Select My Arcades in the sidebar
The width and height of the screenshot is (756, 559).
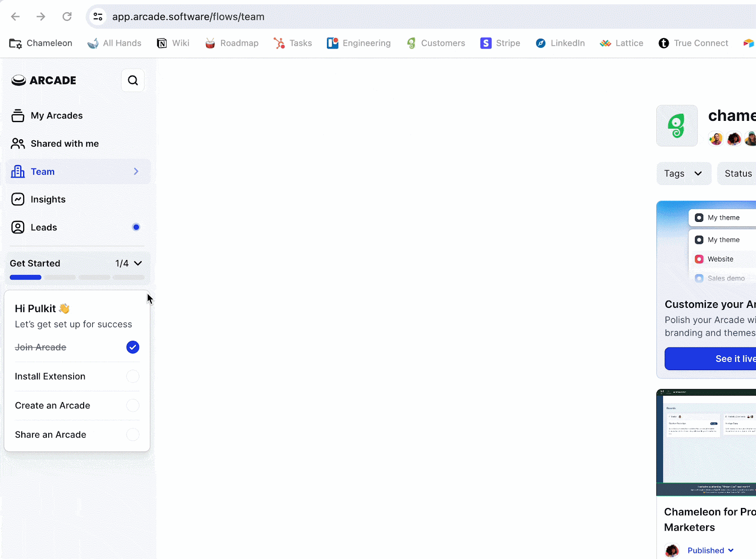[x=57, y=115]
